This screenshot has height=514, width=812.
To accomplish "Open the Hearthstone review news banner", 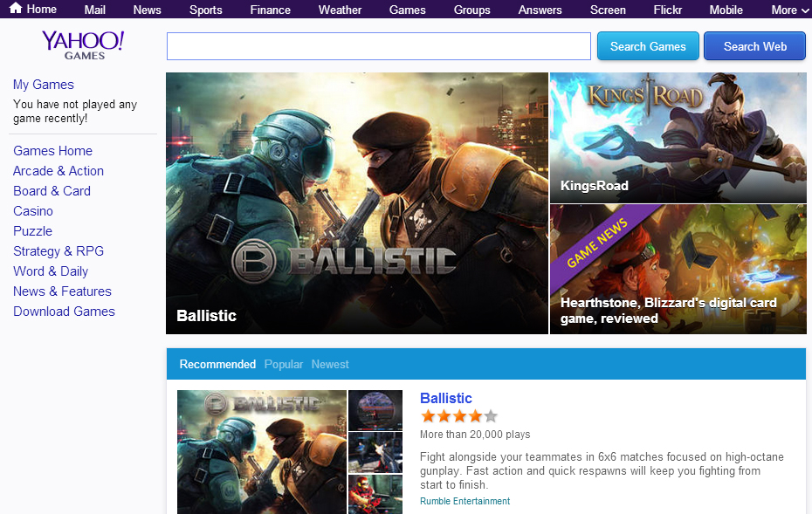I will [x=678, y=268].
